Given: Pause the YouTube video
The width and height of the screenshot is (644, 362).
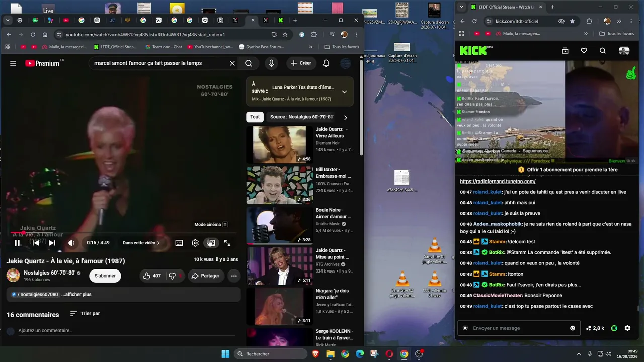Looking at the screenshot, I should click(17, 243).
